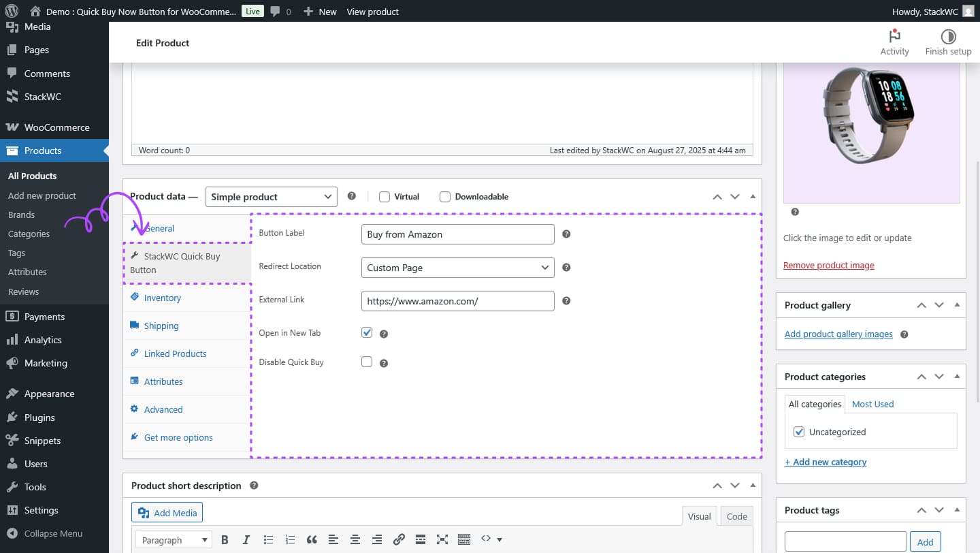Open the Paragraph format dropdown
Image resolution: width=980 pixels, height=553 pixels.
pos(174,540)
